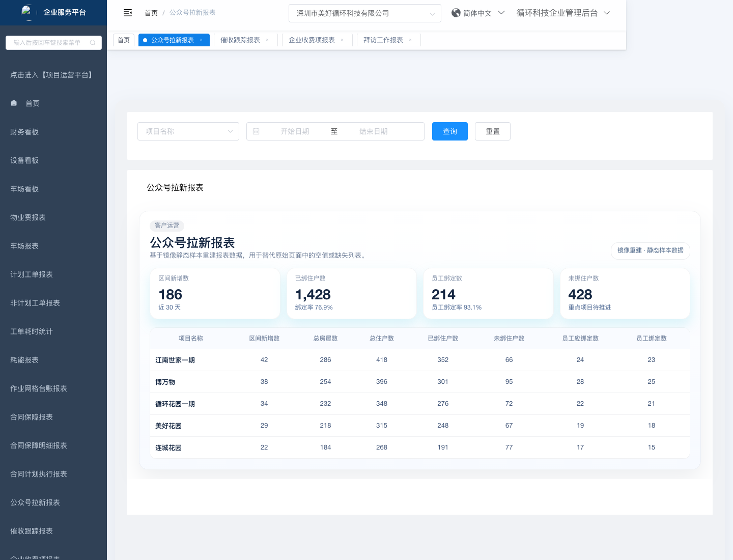Click 点击进入【项目运营平台】 link in sidebar
This screenshot has height=560, width=733.
[x=52, y=75]
